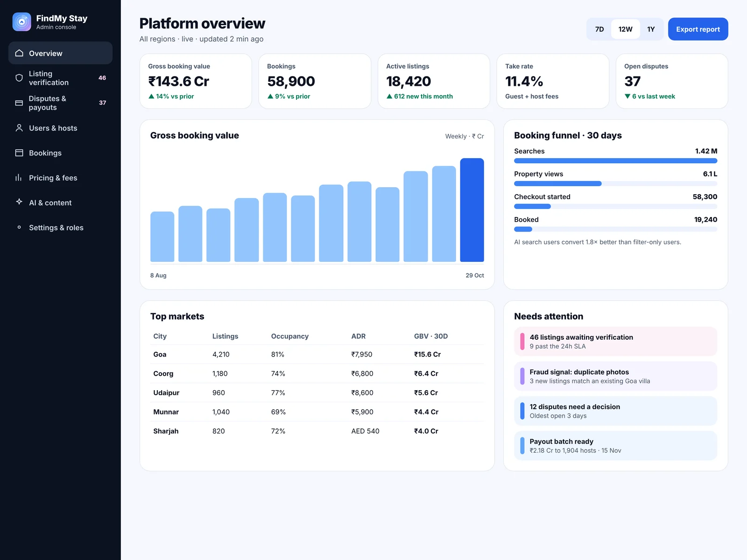The image size is (747, 560).
Task: Click the Pricing & fees chart icon
Action: click(x=19, y=178)
